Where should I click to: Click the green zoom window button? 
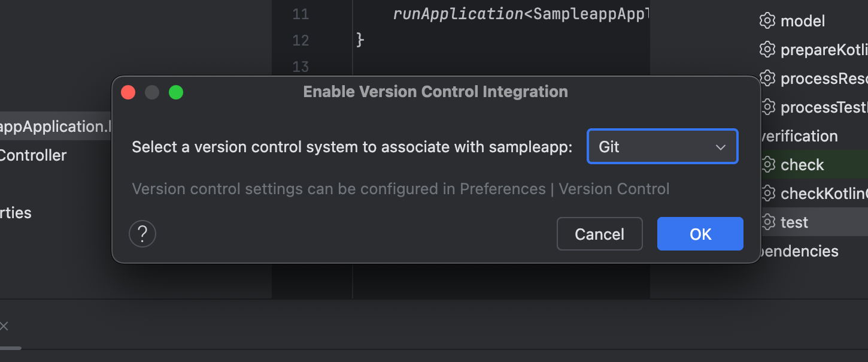[176, 92]
